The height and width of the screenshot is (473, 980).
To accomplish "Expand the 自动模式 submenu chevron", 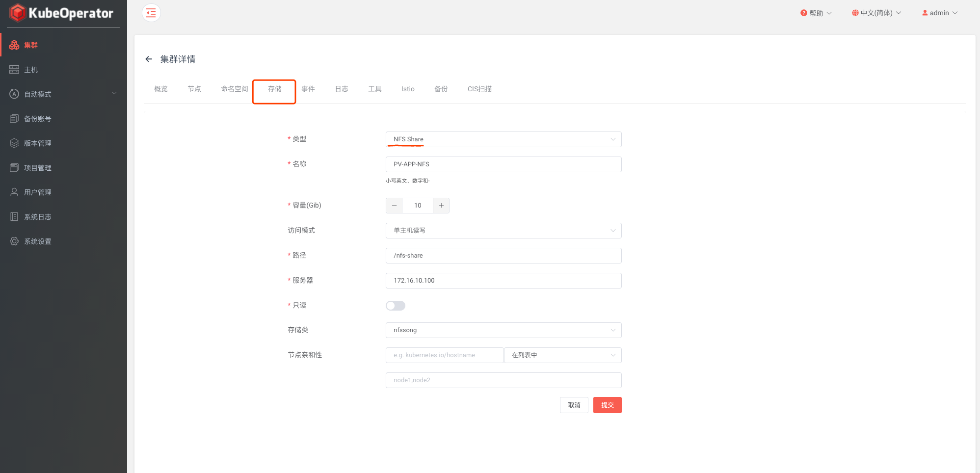I will point(114,94).
